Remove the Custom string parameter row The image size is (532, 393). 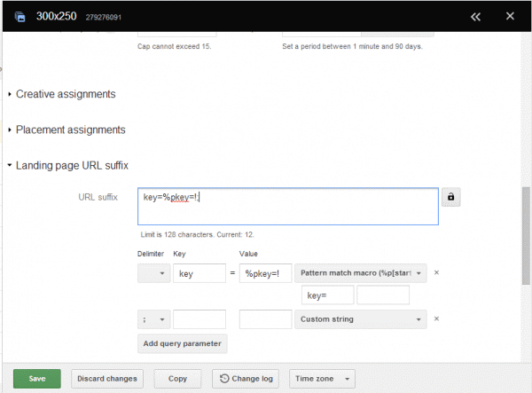(x=436, y=318)
